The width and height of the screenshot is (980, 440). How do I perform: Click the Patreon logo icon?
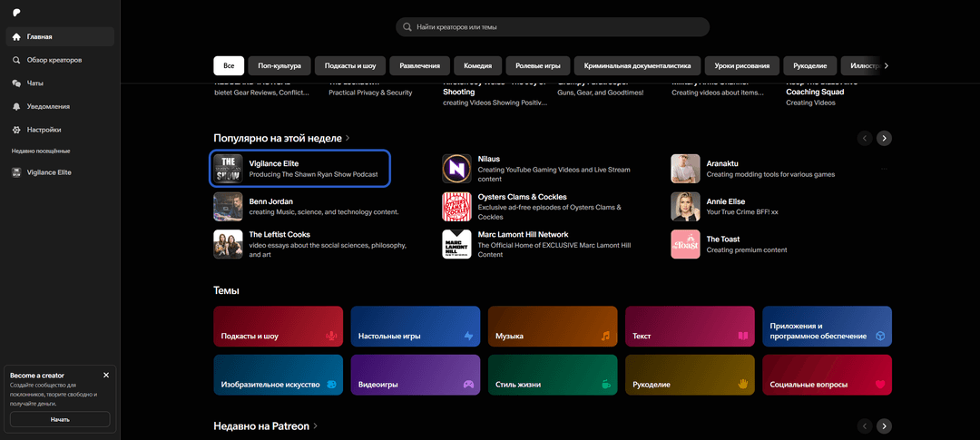(x=15, y=13)
